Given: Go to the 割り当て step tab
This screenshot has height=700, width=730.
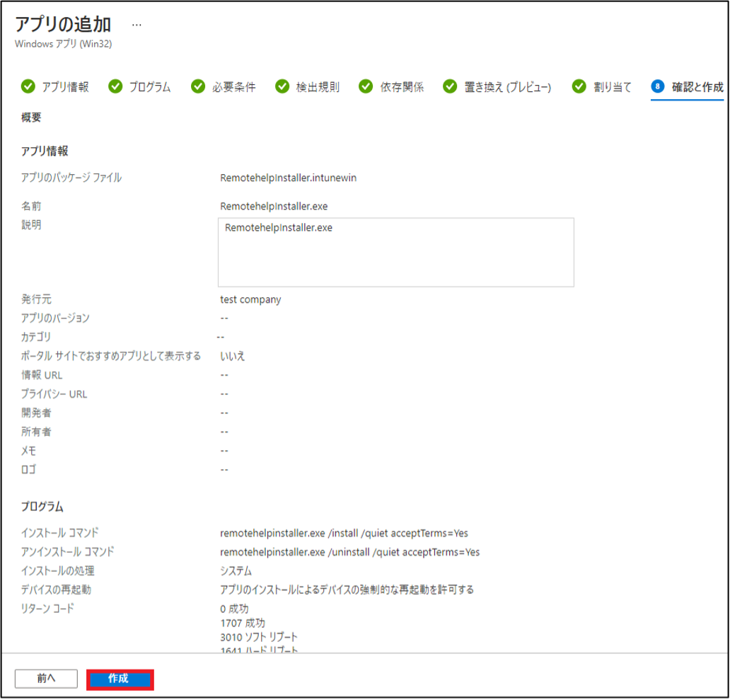Looking at the screenshot, I should pos(612,87).
